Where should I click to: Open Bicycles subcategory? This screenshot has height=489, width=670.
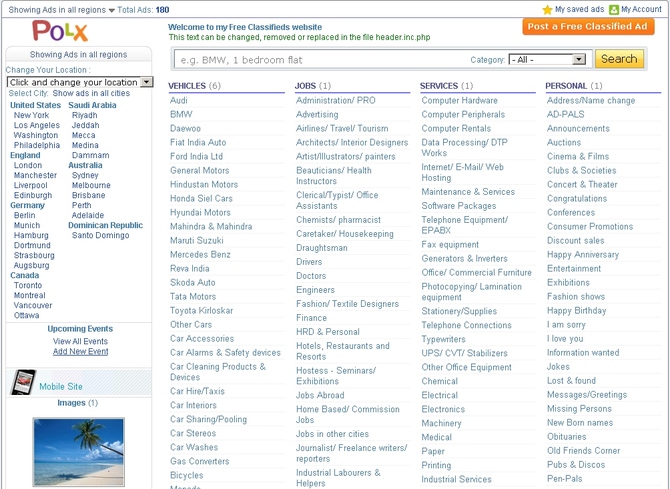pos(186,475)
